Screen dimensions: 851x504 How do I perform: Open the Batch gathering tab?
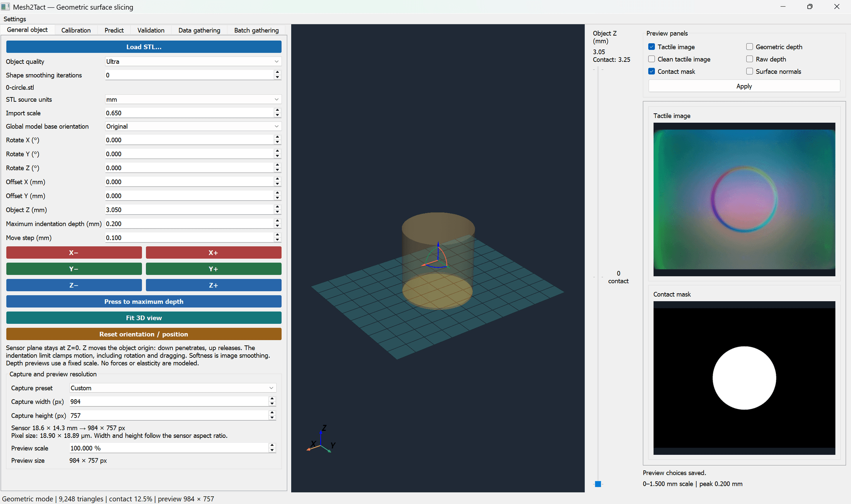pyautogui.click(x=256, y=30)
